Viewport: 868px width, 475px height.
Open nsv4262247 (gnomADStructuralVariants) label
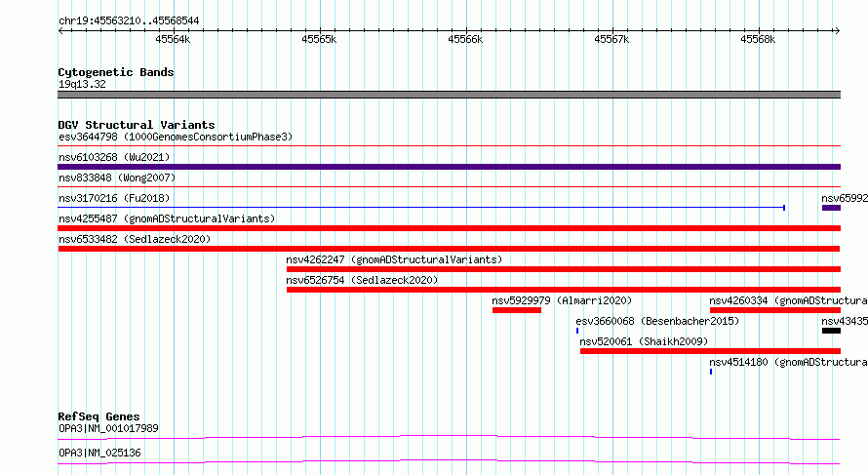pos(394,259)
